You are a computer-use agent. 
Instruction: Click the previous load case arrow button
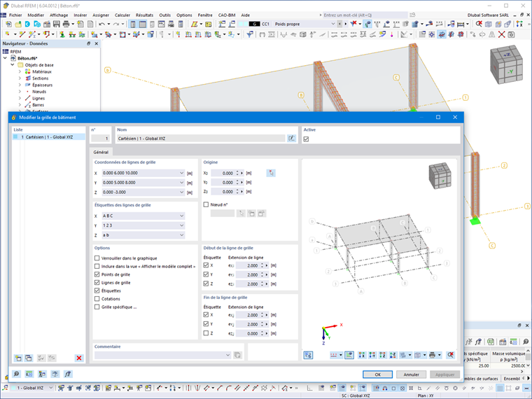(x=339, y=24)
